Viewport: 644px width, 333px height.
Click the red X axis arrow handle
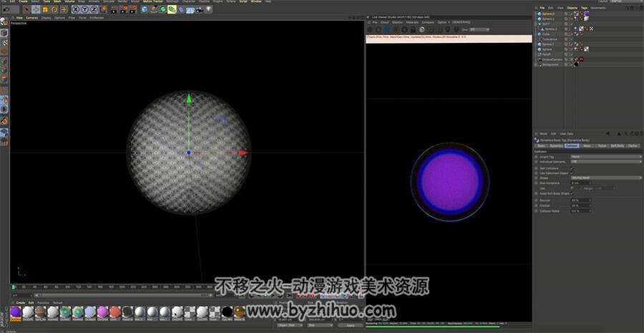point(243,153)
